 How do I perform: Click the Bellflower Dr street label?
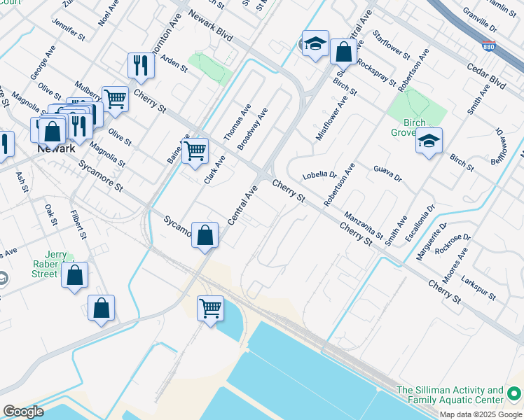point(499,146)
